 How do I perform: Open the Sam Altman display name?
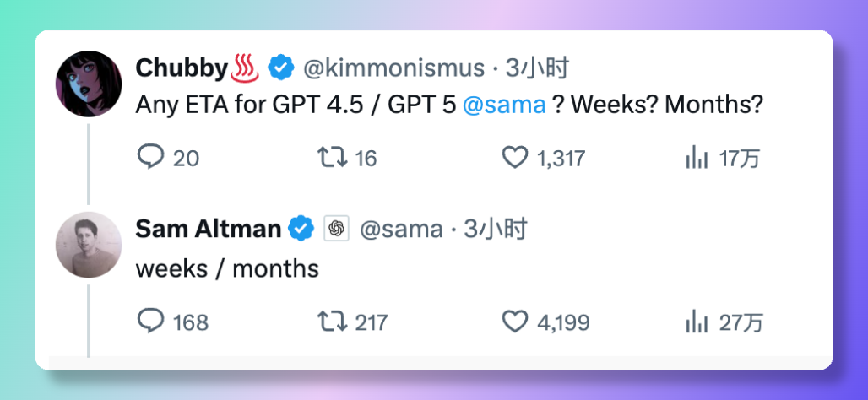pyautogui.click(x=208, y=229)
